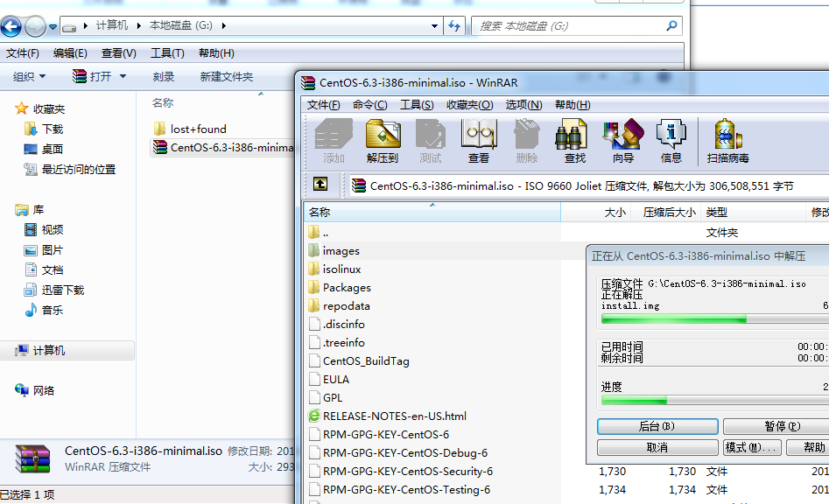Open the Downloads (下载) folder in the sidebar

click(44, 129)
